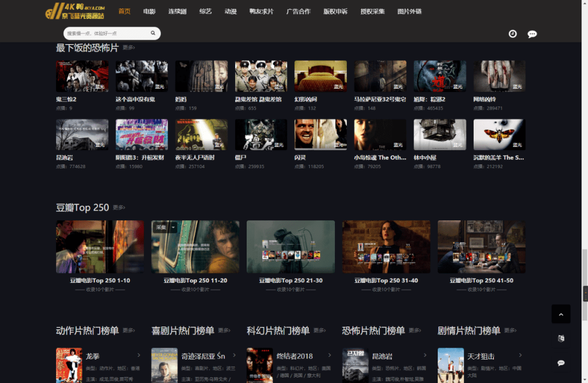588x383 pixels.
Task: Open the 林中小屋 movie thumbnail
Action: pos(440,134)
